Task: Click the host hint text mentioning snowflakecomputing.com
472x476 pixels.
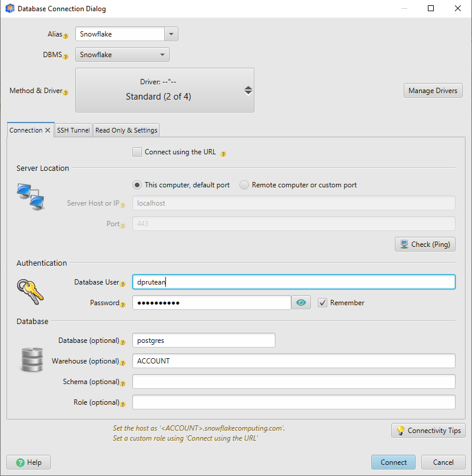Action: [199, 428]
